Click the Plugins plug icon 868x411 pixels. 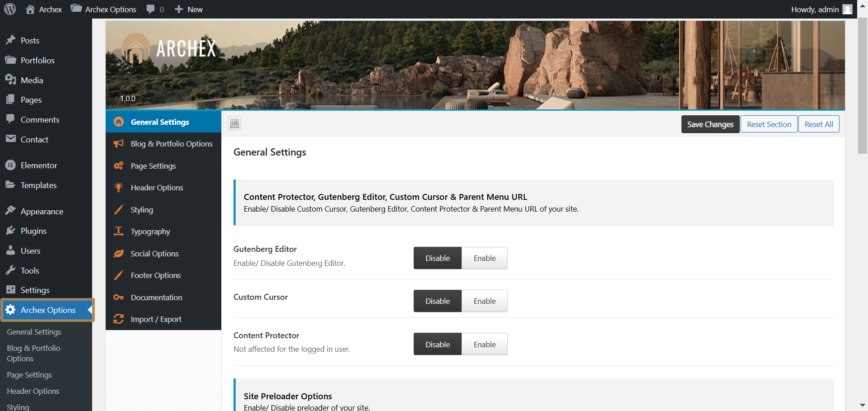tap(11, 231)
